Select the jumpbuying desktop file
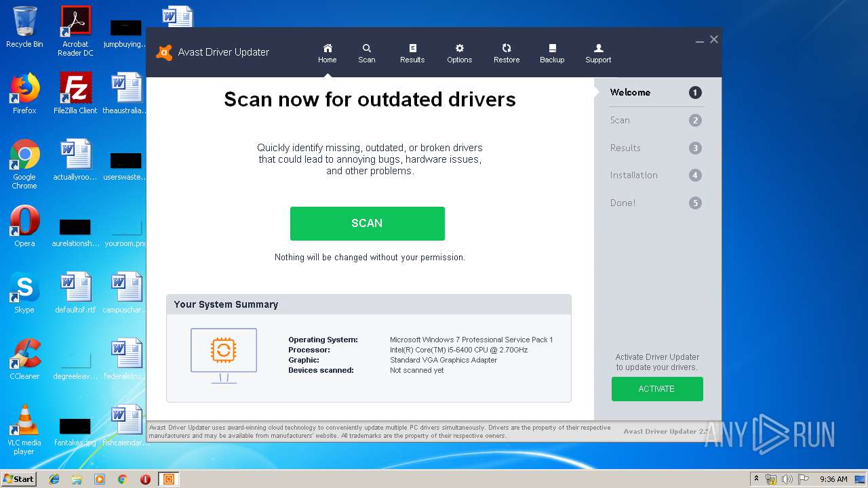 [125, 33]
